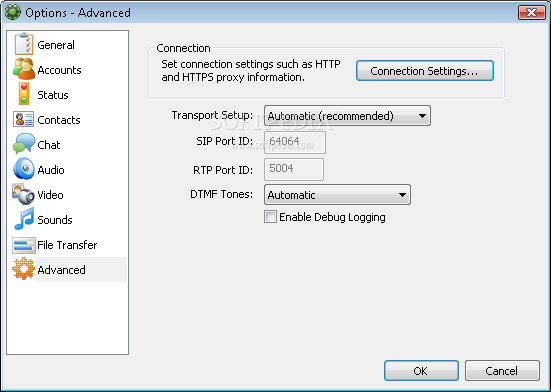Screen dimensions: 551x392
Task: Click the Accounts people icon
Action: tap(24, 69)
